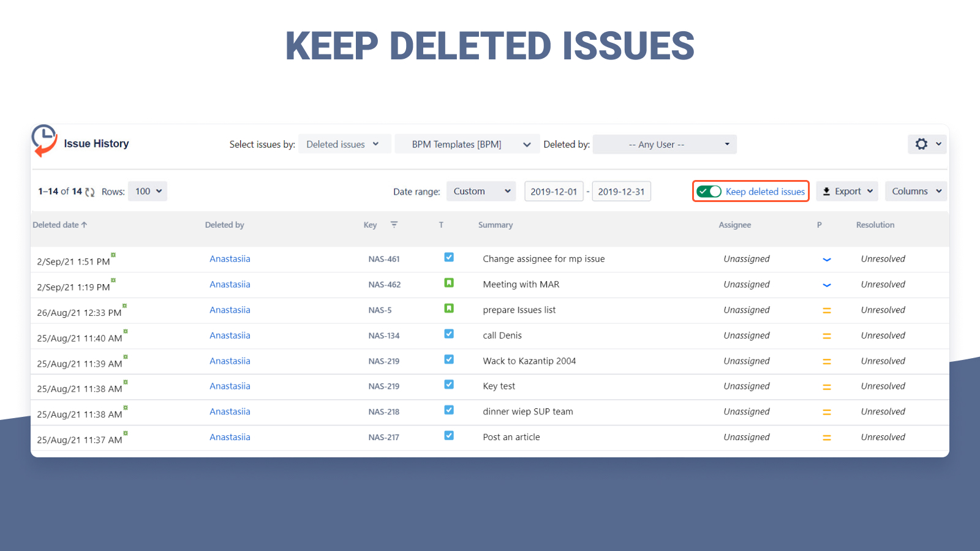
Task: Open the Rows 100 dropdown
Action: (x=147, y=191)
